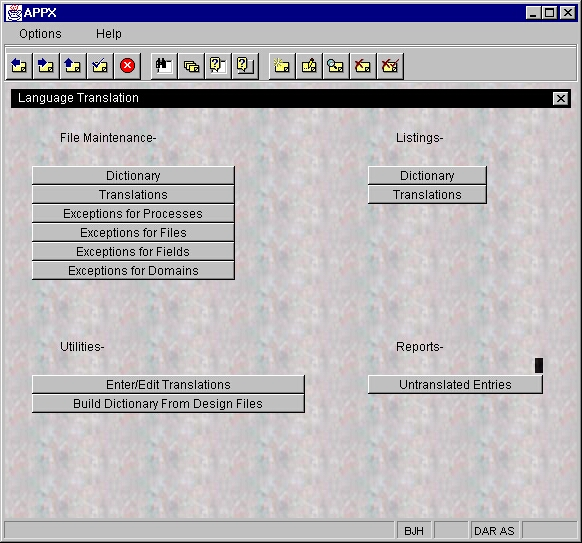This screenshot has width=582, height=543.
Task: Open the Options menu
Action: [40, 34]
